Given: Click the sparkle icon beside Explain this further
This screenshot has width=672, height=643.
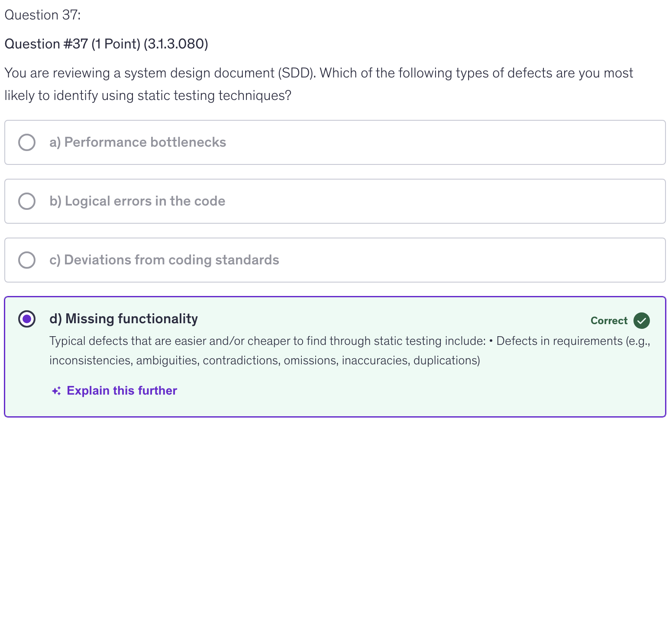Looking at the screenshot, I should click(56, 391).
